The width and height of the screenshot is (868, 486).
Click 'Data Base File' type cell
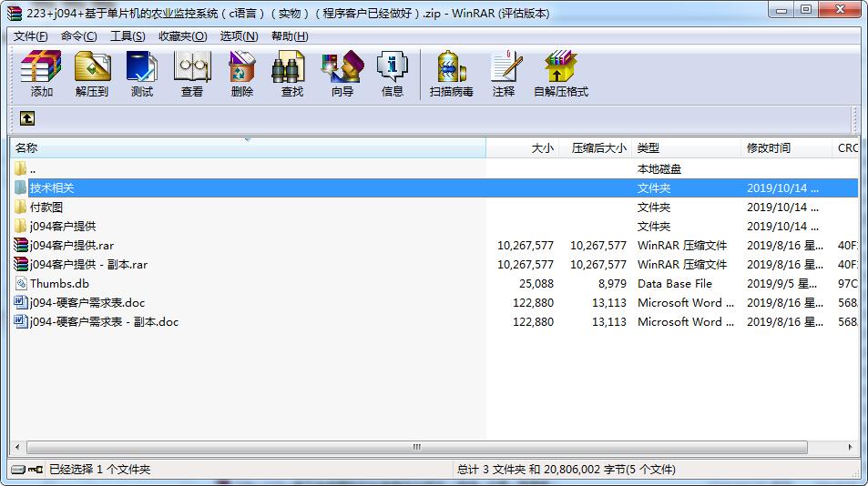pos(675,284)
